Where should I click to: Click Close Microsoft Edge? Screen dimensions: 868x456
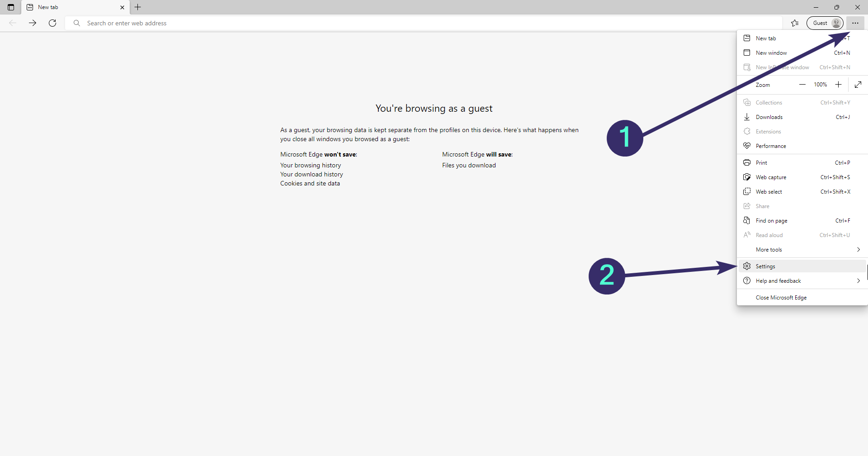(x=781, y=298)
